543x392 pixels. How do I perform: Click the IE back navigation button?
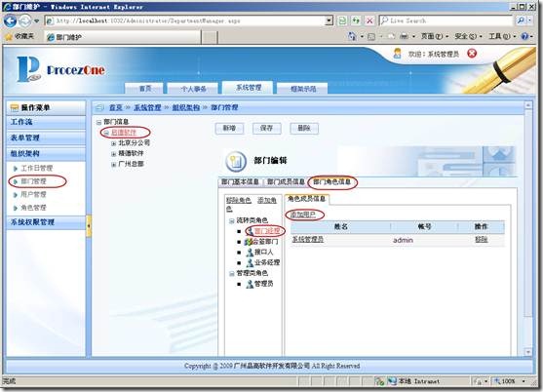point(10,21)
